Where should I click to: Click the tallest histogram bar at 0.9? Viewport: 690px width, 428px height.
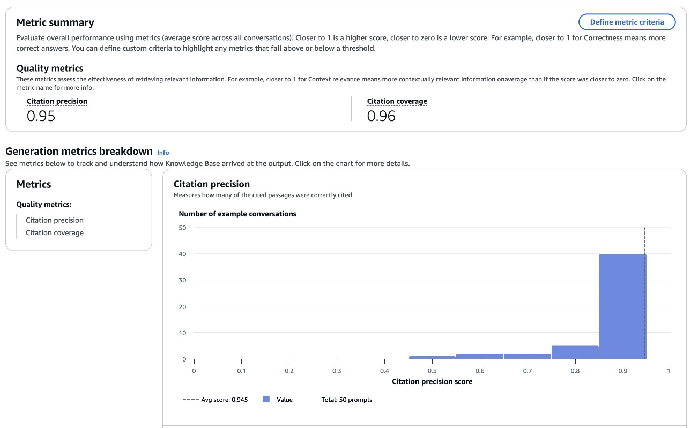(x=622, y=305)
